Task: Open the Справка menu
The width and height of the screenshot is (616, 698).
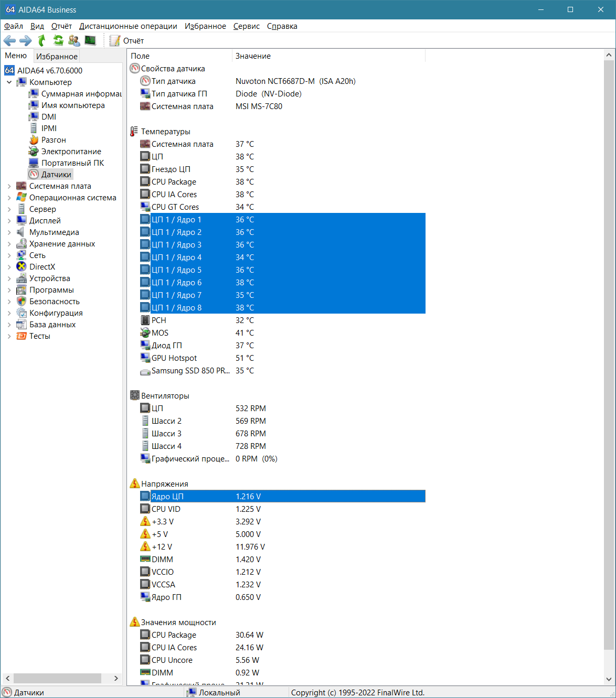Action: tap(282, 26)
